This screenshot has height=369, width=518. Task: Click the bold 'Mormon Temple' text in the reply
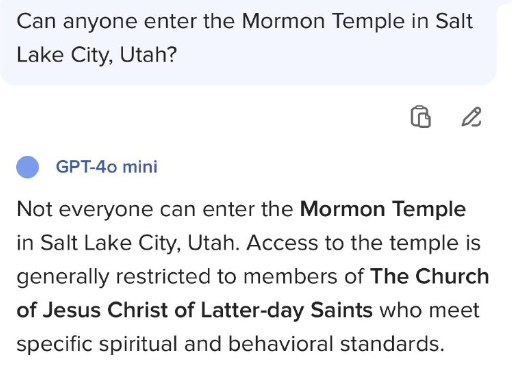point(383,209)
